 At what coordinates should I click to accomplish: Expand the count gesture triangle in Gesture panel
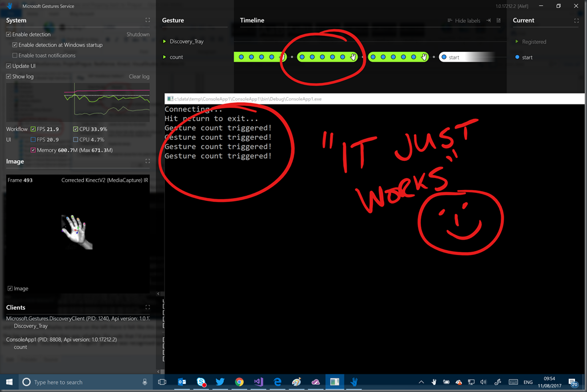point(164,57)
